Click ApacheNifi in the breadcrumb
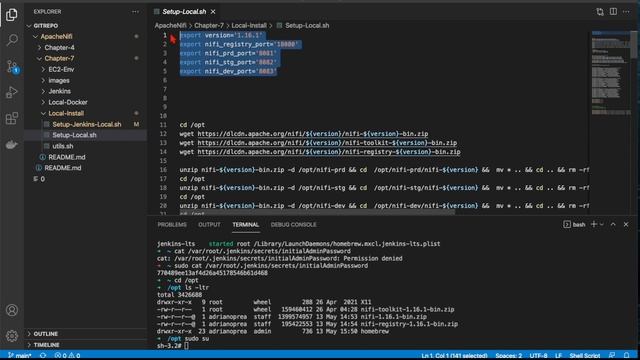 (170, 25)
